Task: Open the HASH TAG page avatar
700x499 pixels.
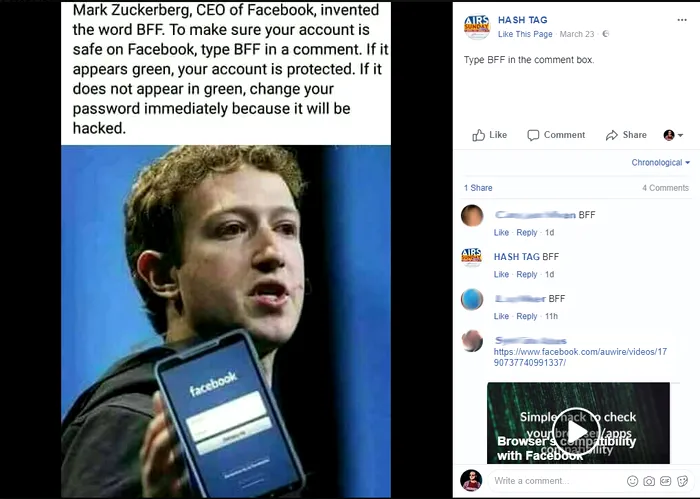Action: [477, 26]
